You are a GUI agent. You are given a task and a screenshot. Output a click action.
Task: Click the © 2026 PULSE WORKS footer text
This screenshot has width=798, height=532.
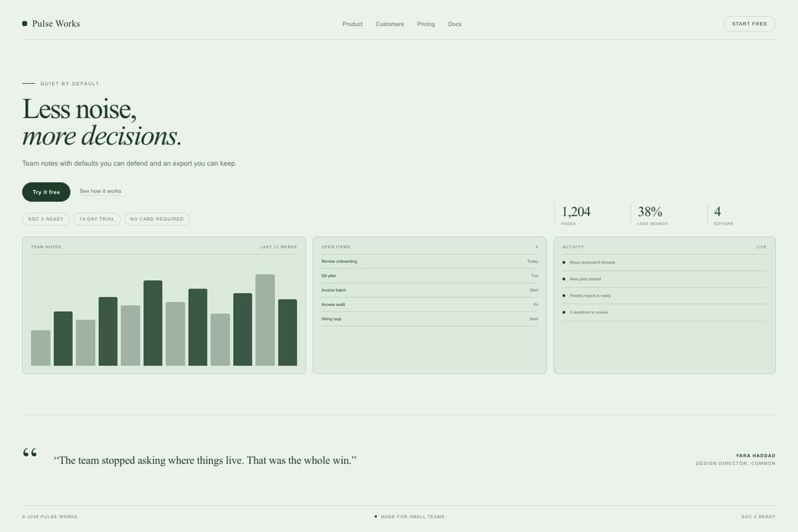[50, 517]
